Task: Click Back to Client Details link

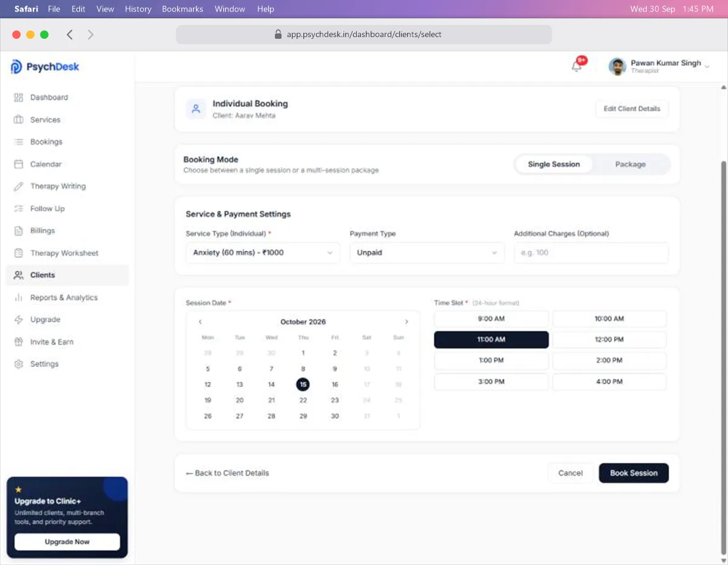Action: point(227,473)
